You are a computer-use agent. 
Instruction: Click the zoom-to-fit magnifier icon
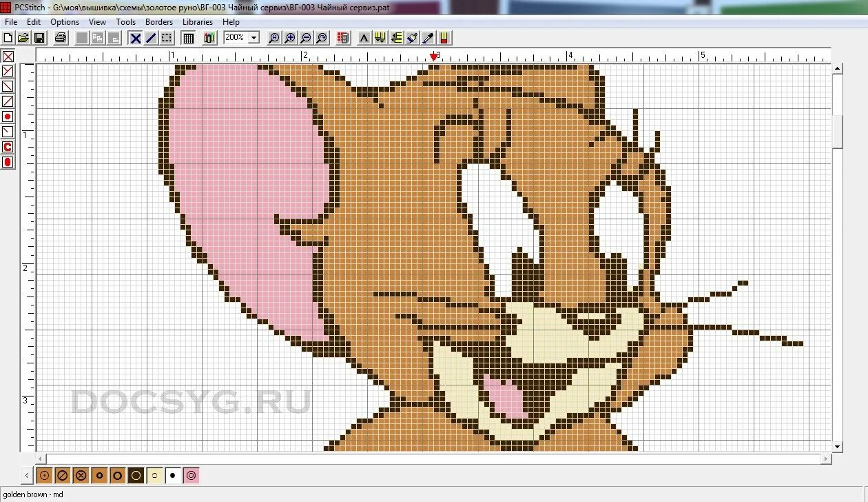point(273,37)
